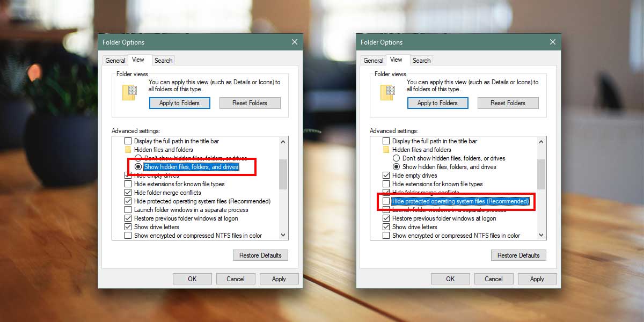Click Hidden files and folders folder icon, right dialog
The width and height of the screenshot is (644, 322).
pos(386,150)
